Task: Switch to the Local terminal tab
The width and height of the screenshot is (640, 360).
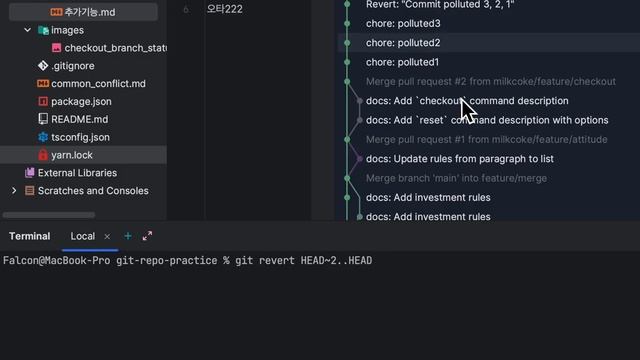Action: tap(82, 236)
